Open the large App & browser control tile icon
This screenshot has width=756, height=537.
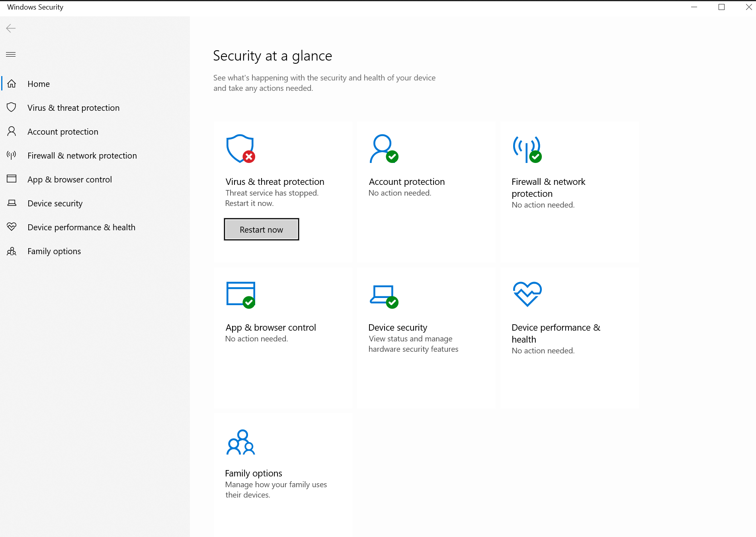click(240, 295)
